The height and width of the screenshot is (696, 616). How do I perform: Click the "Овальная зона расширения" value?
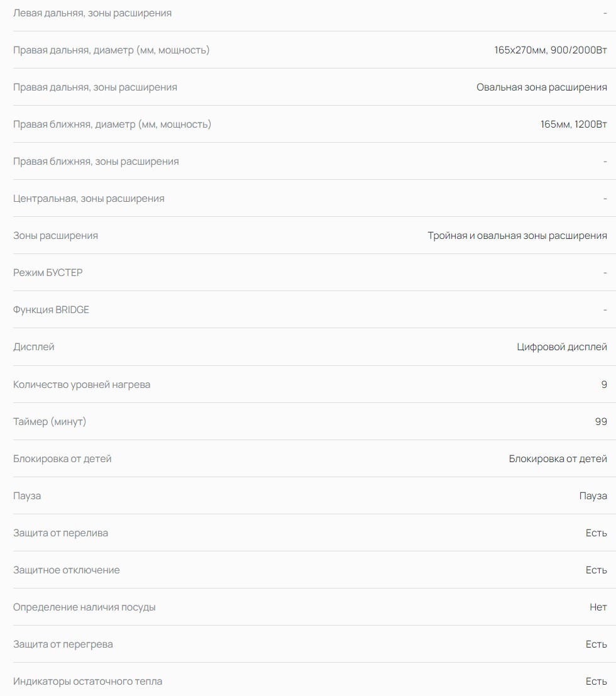pyautogui.click(x=541, y=87)
